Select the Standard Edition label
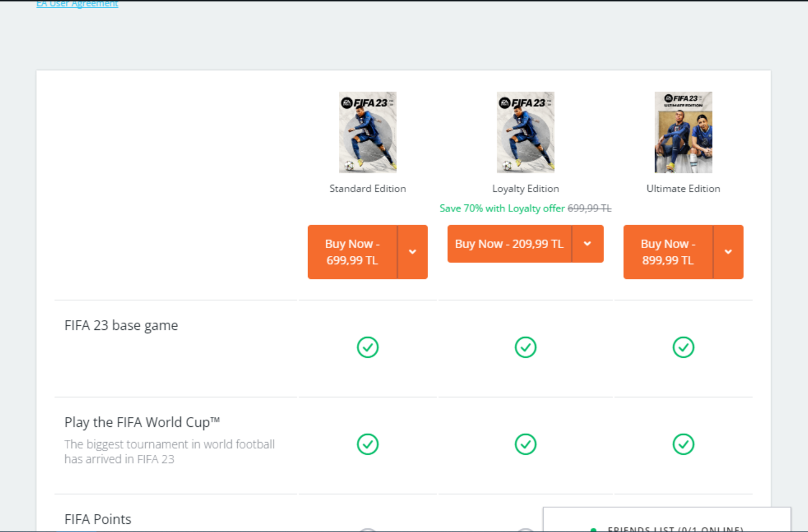This screenshot has height=532, width=808. (368, 188)
